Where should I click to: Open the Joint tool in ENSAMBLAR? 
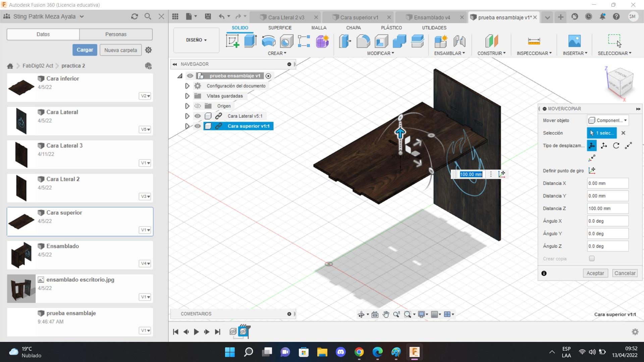coord(459,41)
